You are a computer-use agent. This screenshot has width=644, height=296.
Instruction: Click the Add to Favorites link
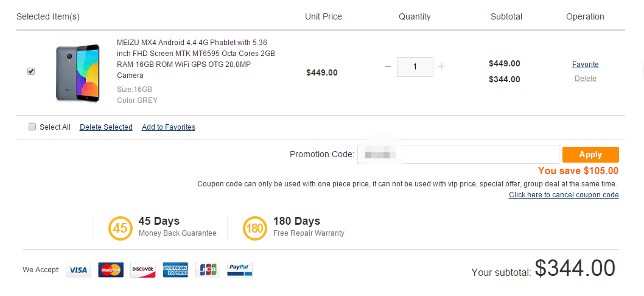169,127
